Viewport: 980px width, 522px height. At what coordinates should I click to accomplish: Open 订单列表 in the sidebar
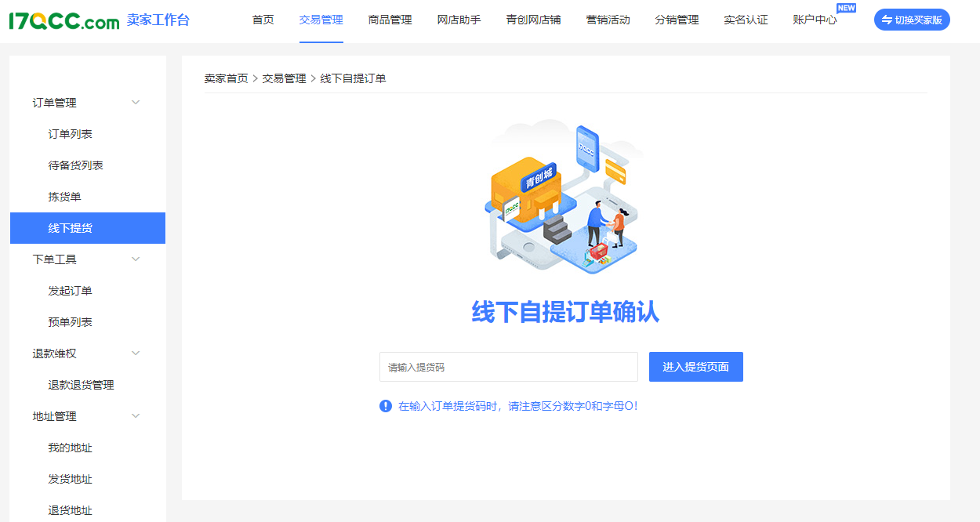click(x=71, y=134)
